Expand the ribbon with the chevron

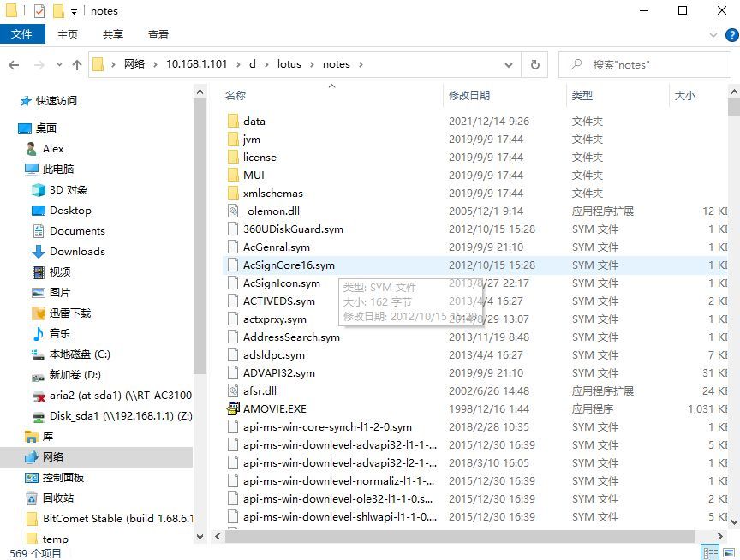coord(713,35)
